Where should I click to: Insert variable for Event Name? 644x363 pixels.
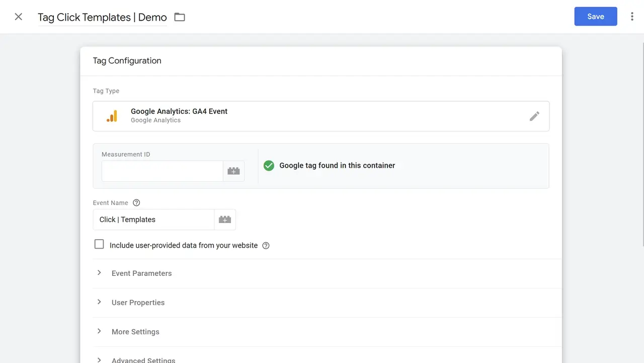coord(225,220)
